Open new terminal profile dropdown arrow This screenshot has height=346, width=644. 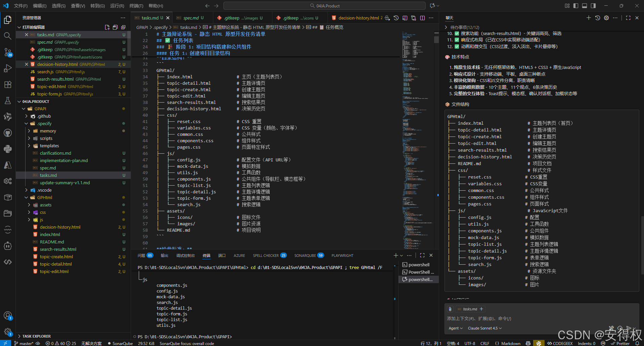tap(401, 256)
